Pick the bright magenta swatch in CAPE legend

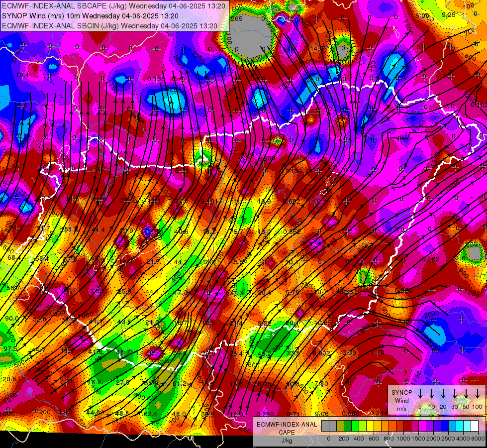422,426
